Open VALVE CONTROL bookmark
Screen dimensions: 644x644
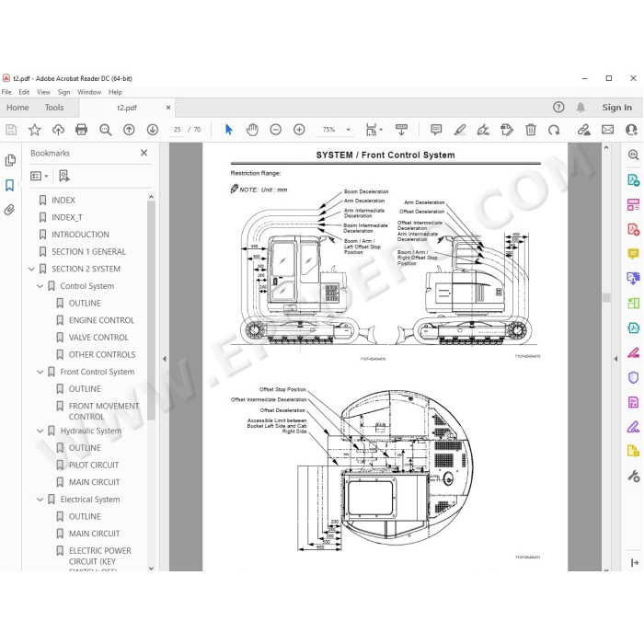(98, 338)
